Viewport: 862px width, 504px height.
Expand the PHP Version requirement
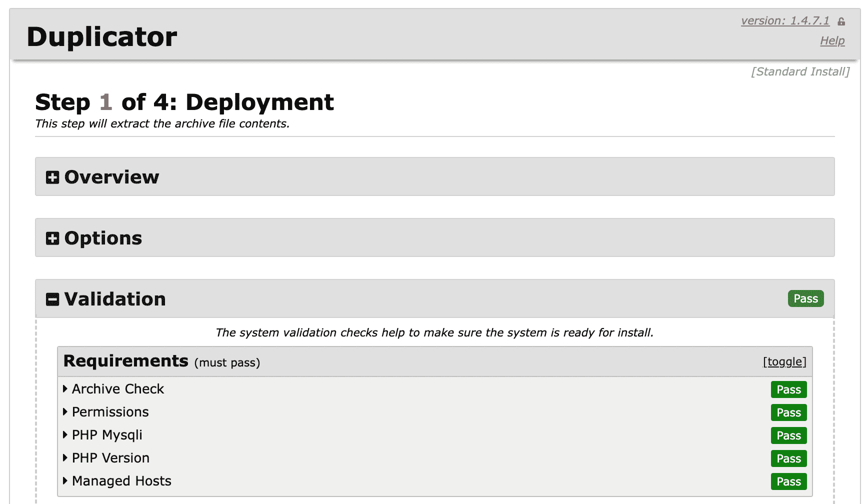click(110, 458)
